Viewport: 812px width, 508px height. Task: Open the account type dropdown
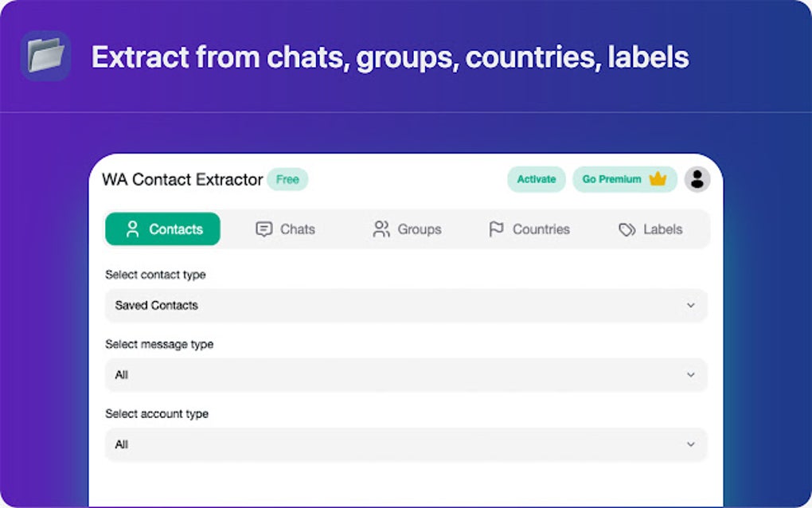405,444
